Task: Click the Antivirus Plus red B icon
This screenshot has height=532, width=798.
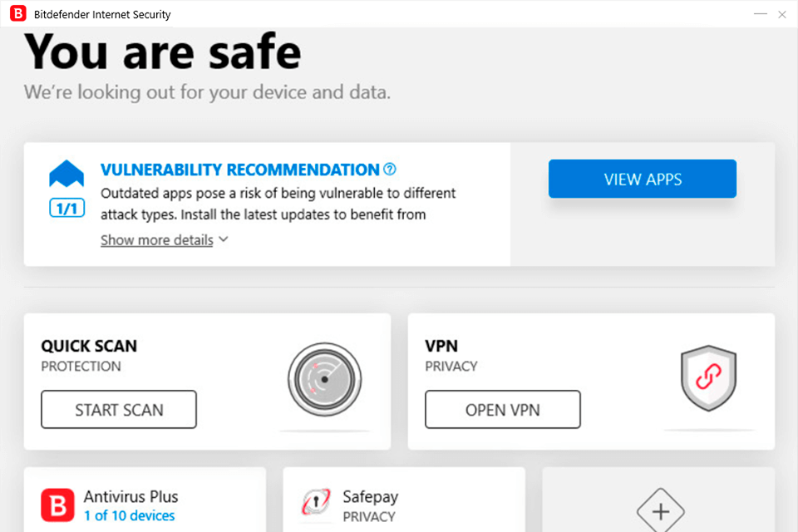Action: click(x=58, y=505)
